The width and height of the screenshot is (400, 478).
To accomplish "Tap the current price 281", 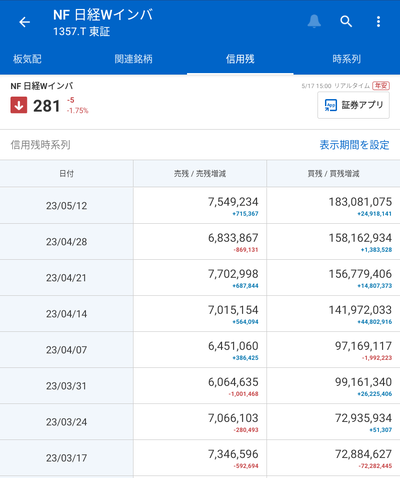I will [x=47, y=106].
